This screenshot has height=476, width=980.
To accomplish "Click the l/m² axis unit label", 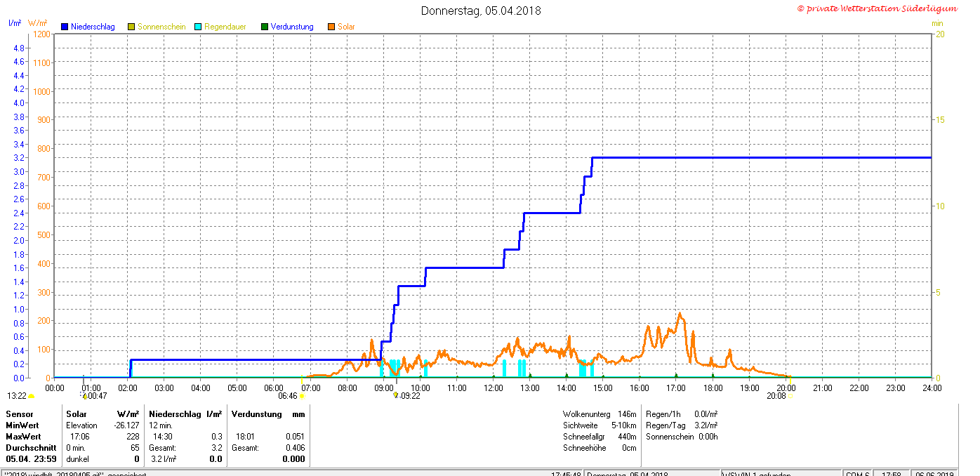I will [x=15, y=23].
